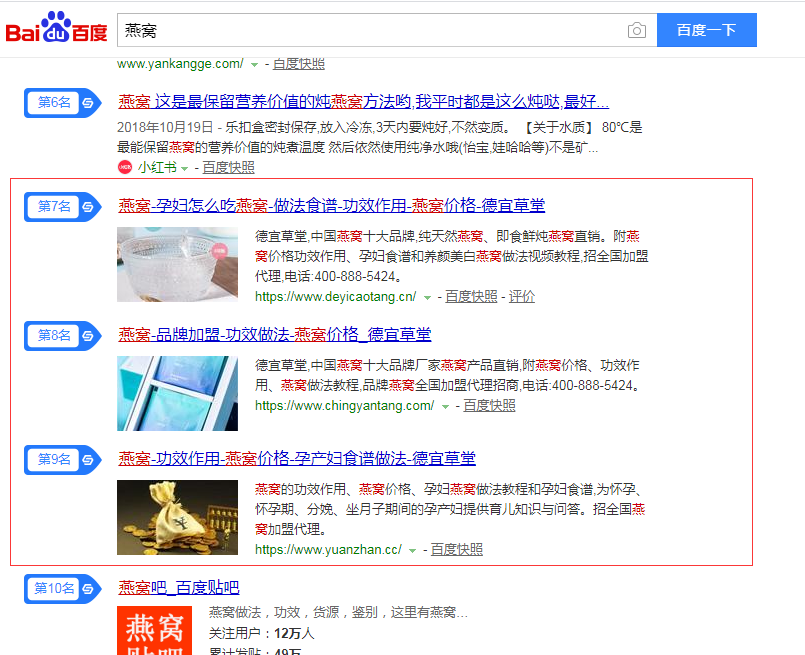Open result 燕窝-功效作用-燕窝价格-孕产妇食谱做法
805x655 pixels.
coord(297,458)
